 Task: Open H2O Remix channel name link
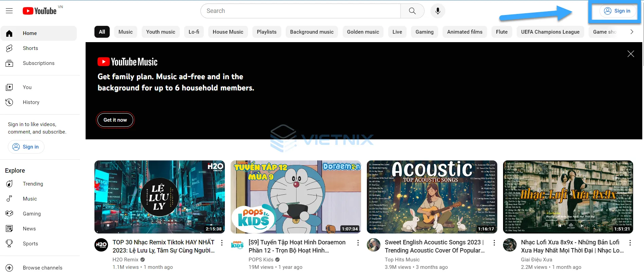[125, 260]
